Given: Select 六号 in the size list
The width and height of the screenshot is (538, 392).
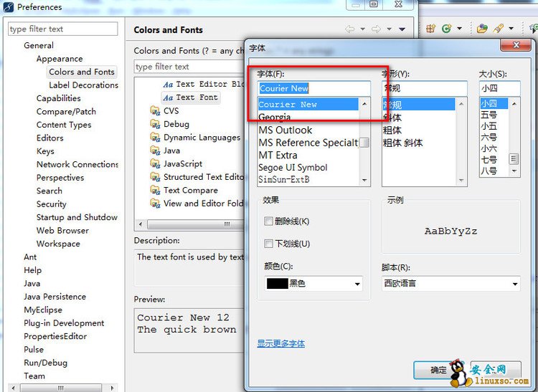Looking at the screenshot, I should [x=489, y=138].
